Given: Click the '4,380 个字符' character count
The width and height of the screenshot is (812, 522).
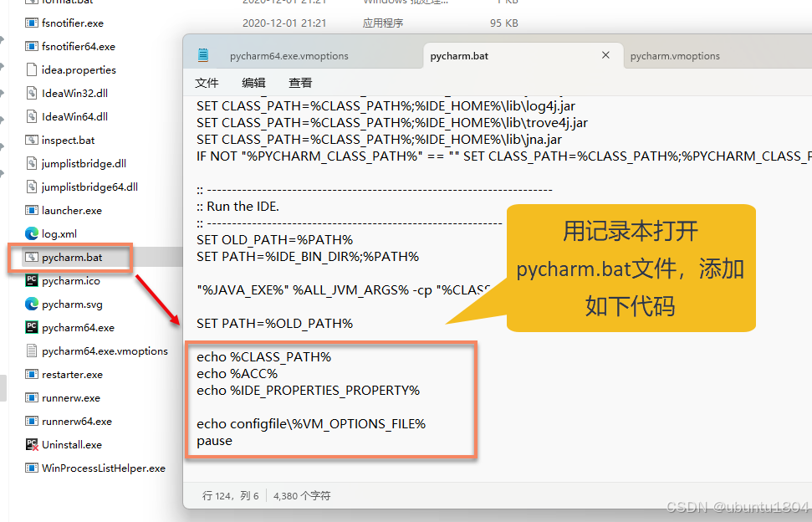Looking at the screenshot, I should (302, 496).
